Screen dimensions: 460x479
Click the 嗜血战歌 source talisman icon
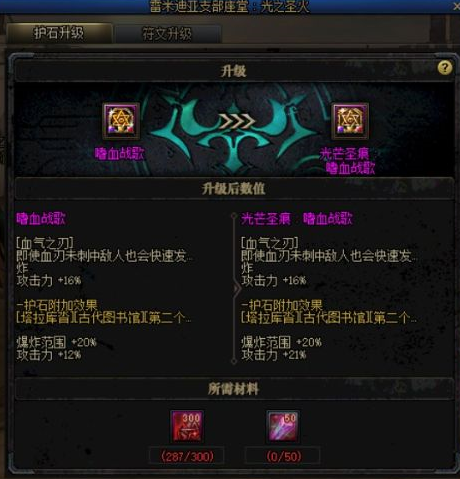tap(121, 121)
